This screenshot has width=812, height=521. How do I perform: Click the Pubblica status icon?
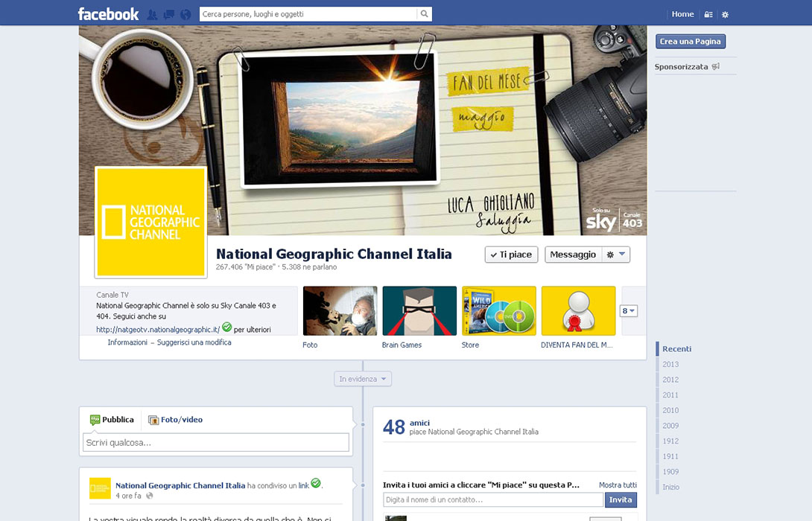[95, 420]
